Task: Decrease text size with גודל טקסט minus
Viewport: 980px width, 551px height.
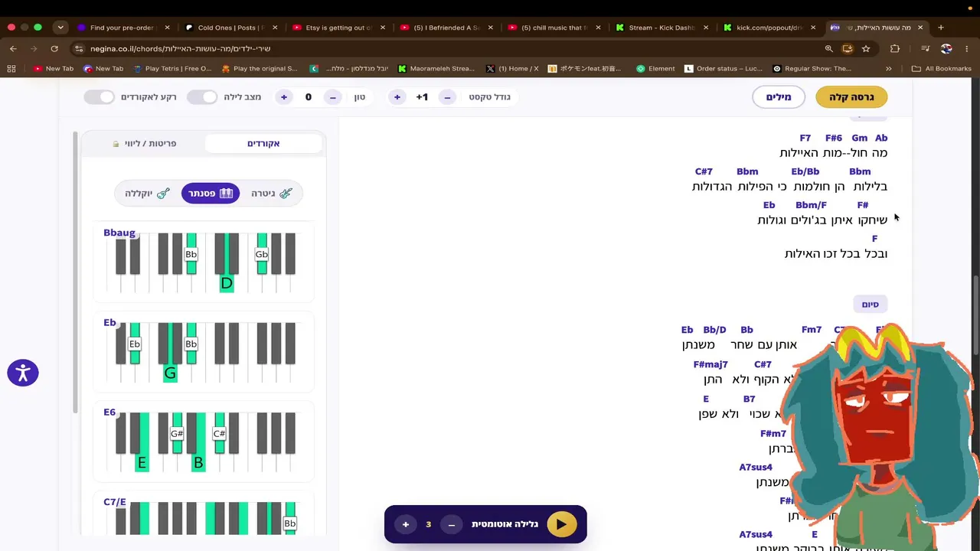Action: [x=447, y=97]
